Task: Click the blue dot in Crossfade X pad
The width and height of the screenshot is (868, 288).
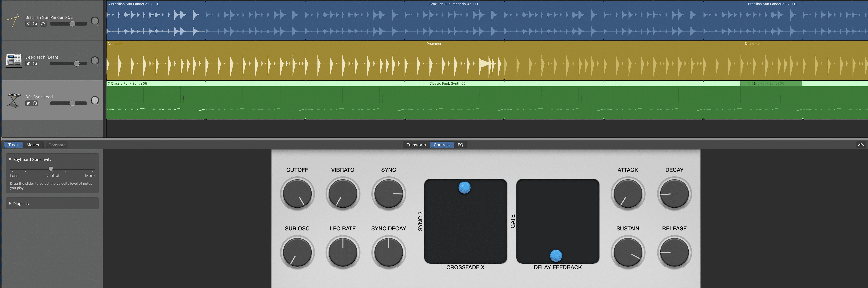Action: click(464, 187)
